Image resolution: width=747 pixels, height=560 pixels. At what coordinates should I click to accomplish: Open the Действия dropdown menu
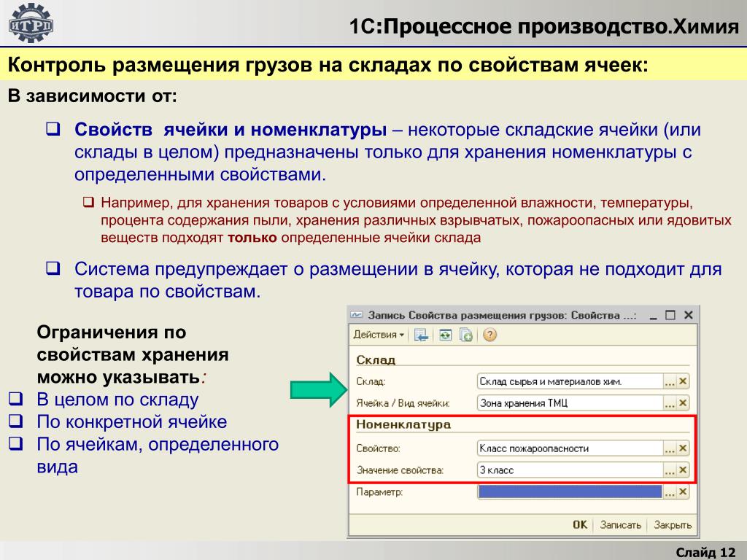(379, 335)
